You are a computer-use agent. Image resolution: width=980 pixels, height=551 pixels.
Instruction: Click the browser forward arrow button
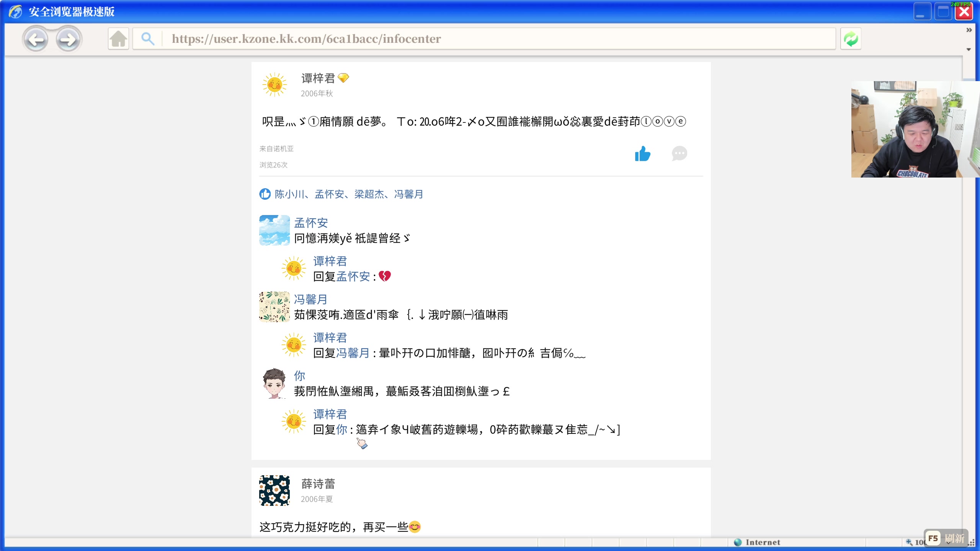click(69, 39)
